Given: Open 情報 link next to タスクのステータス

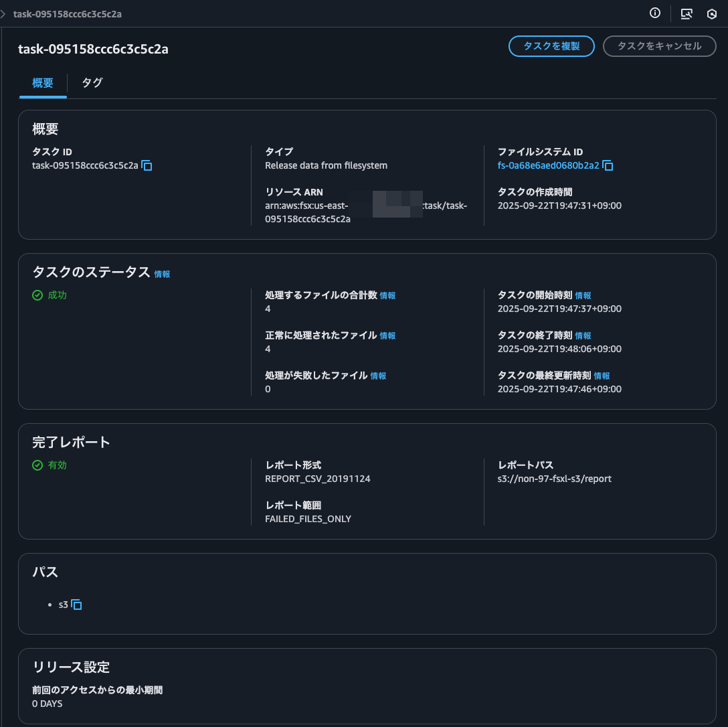Looking at the screenshot, I should coord(162,274).
